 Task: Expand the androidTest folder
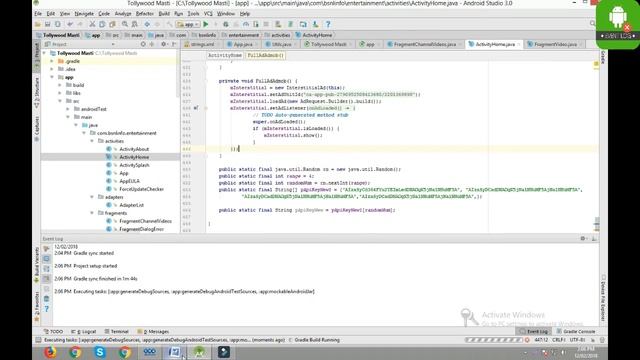[68, 109]
